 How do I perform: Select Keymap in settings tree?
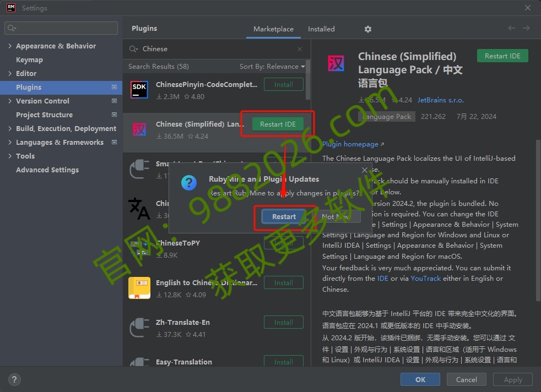[x=29, y=59]
